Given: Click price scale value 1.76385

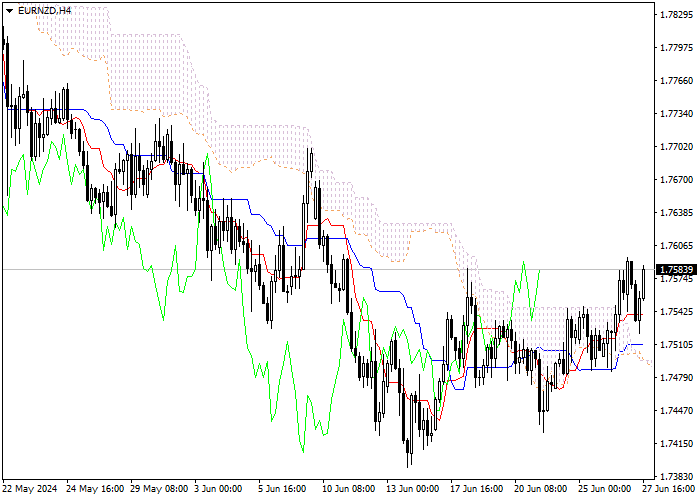Looking at the screenshot, I should [x=677, y=212].
